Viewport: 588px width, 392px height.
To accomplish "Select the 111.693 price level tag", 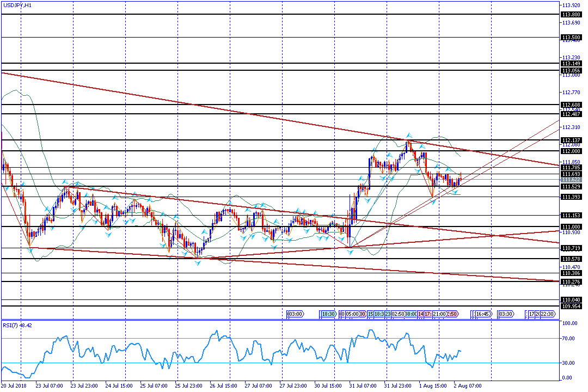I will pyautogui.click(x=571, y=174).
